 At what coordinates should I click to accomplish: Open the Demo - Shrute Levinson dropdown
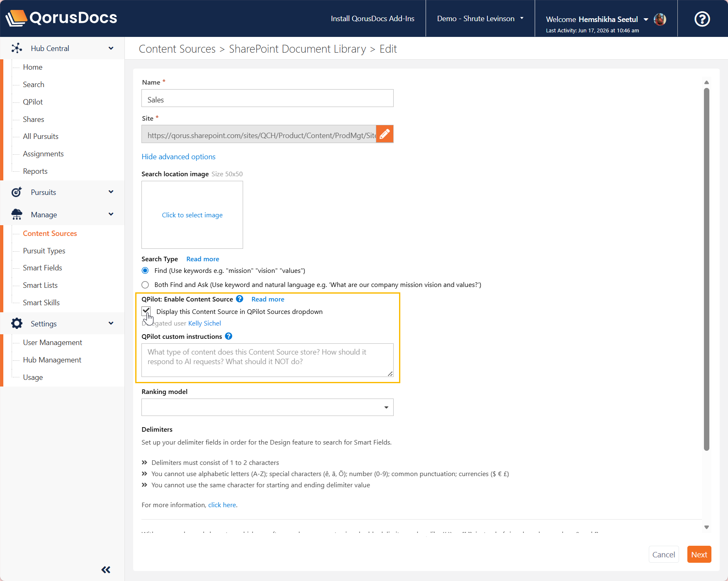(x=480, y=19)
